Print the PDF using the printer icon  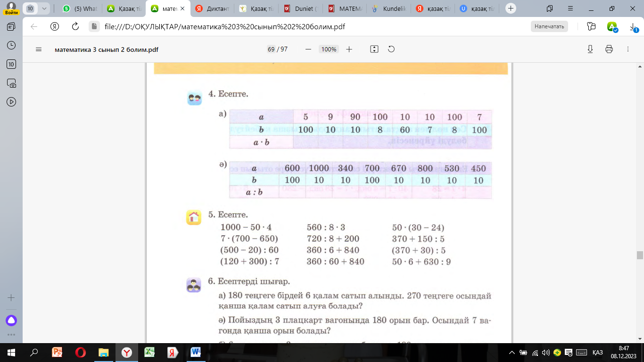click(x=609, y=49)
